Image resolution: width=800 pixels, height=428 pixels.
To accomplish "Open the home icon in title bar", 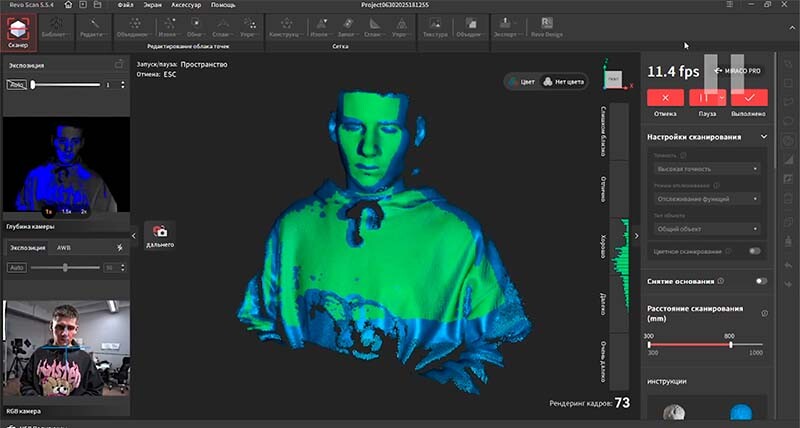I will click(68, 5).
